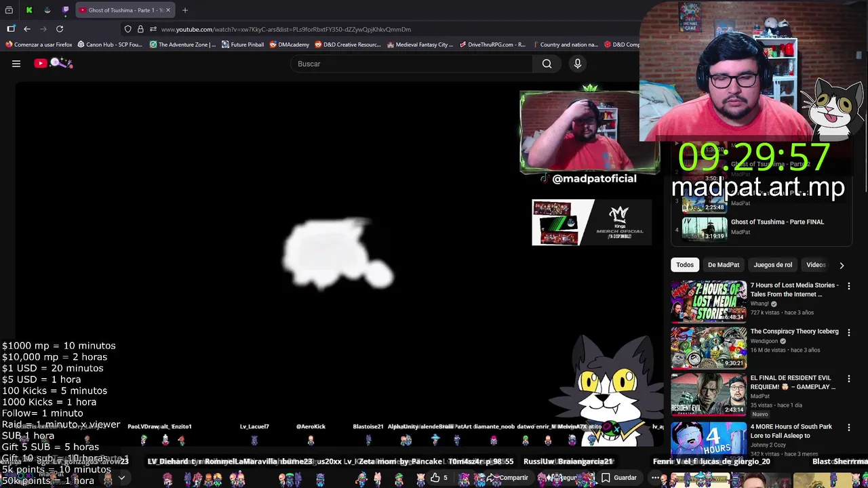Click Guardar save button
This screenshot has width=868, height=488.
(618, 477)
